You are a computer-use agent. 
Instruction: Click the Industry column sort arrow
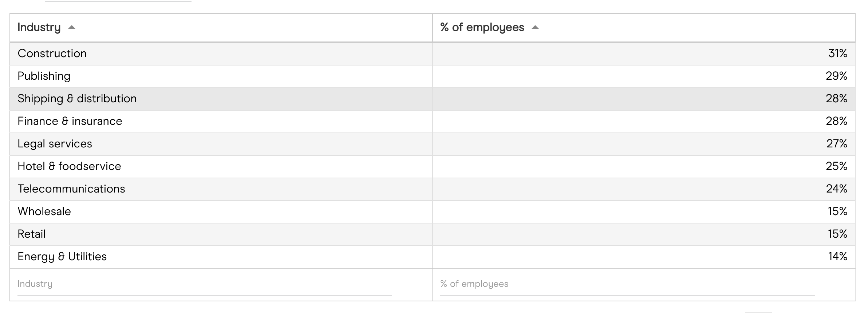[72, 27]
